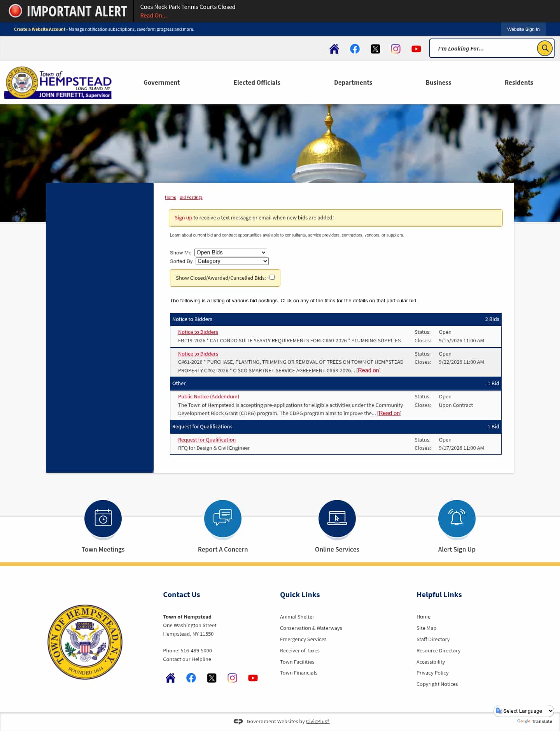Open the Public Notice (Addendum) link
The width and height of the screenshot is (560, 731).
[x=208, y=396]
